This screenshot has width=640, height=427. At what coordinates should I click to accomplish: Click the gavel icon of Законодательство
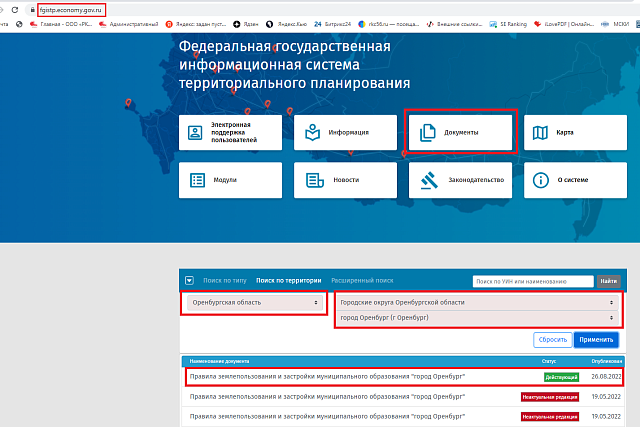pos(429,180)
